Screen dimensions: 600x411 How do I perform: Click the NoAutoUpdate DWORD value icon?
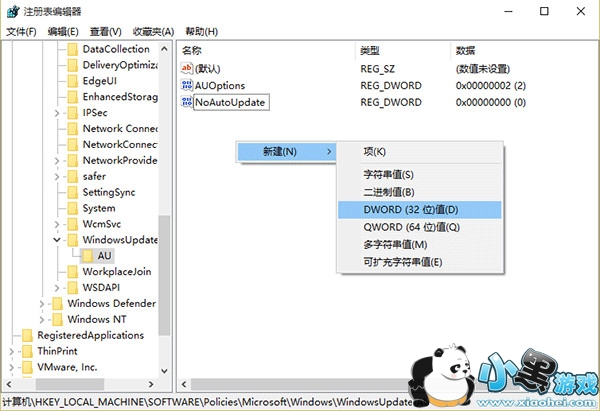187,102
